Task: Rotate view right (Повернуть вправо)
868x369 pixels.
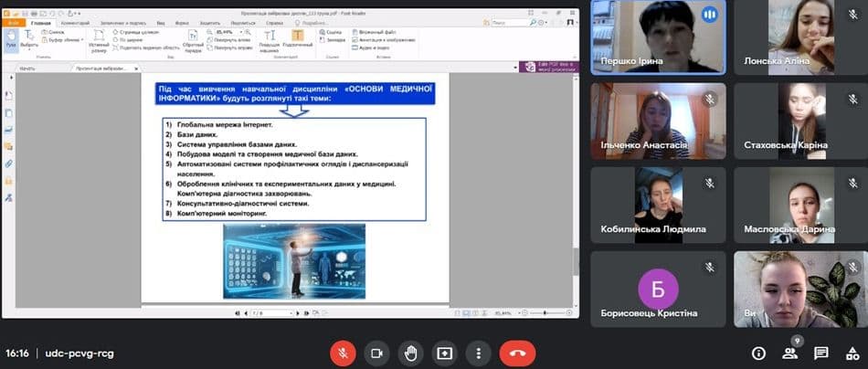Action: [x=229, y=47]
